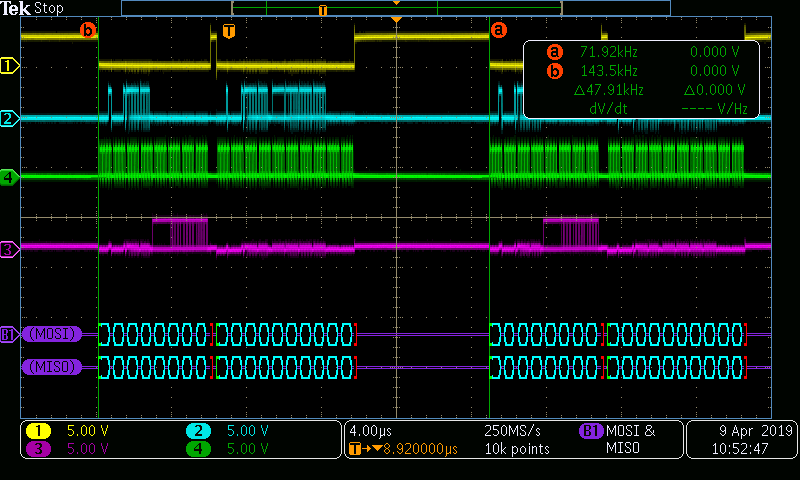Click channel 3 5.00 V scale value
Screen dimensions: 800x480
pos(88,449)
